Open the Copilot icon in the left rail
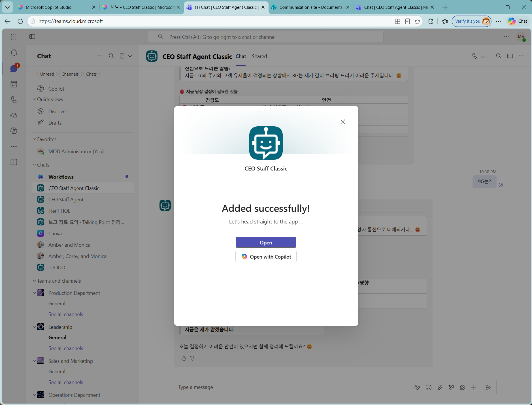Screen dimensions: 532x405 point(14,131)
